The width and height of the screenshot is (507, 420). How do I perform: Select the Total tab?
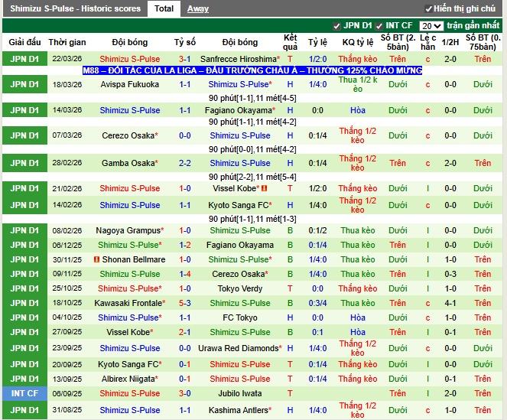click(x=163, y=8)
